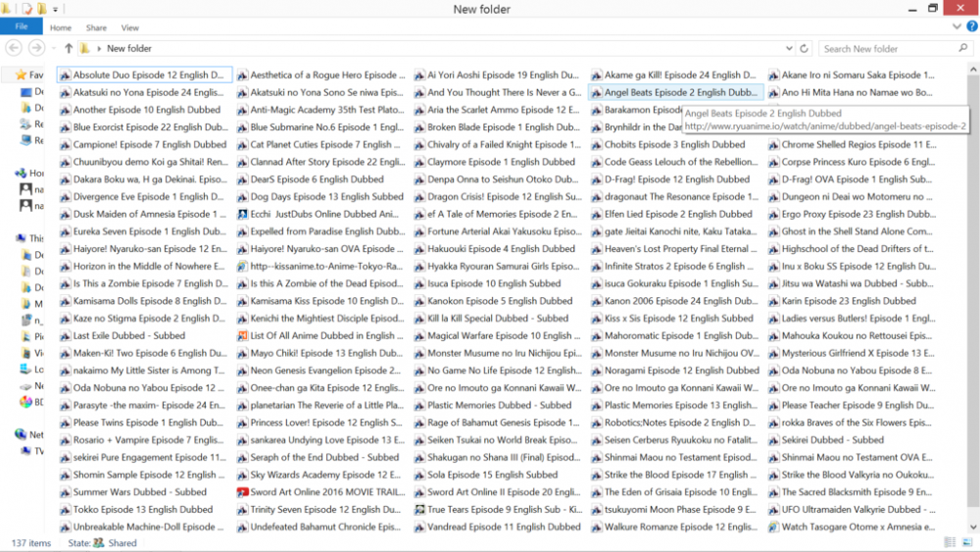The height and width of the screenshot is (552, 980).
Task: Open the Home ribbon tab
Action: pyautogui.click(x=61, y=27)
